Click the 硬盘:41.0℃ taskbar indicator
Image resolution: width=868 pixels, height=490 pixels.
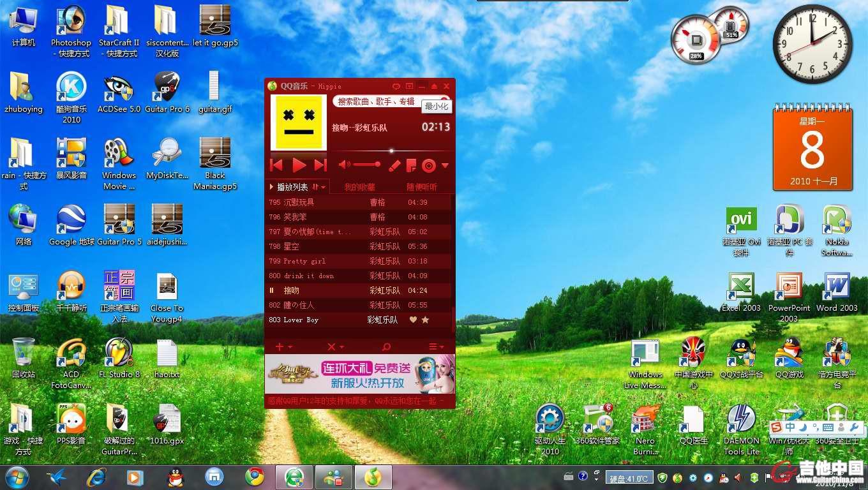(x=628, y=478)
